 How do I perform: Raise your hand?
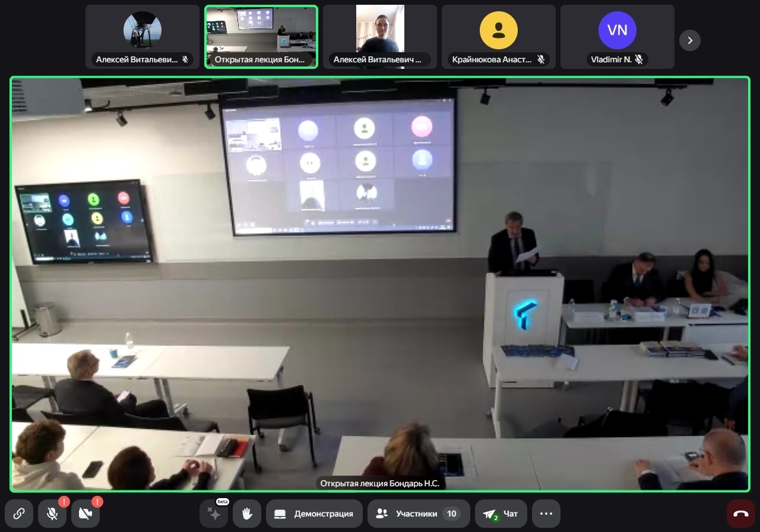coord(247,514)
